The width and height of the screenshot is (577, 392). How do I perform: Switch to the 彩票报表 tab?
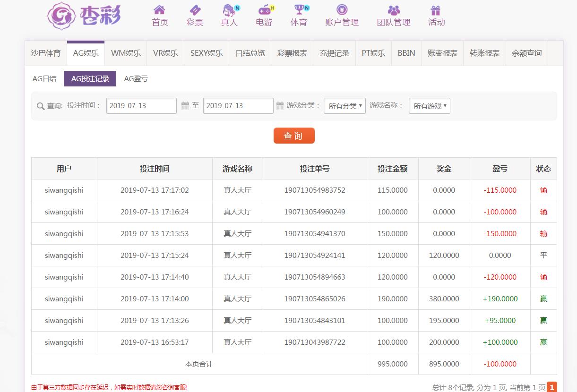click(292, 53)
